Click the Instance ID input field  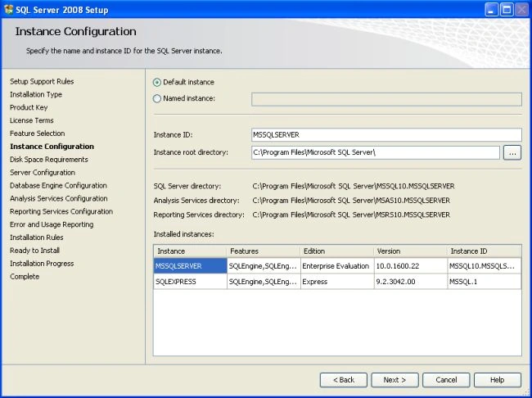(386, 135)
